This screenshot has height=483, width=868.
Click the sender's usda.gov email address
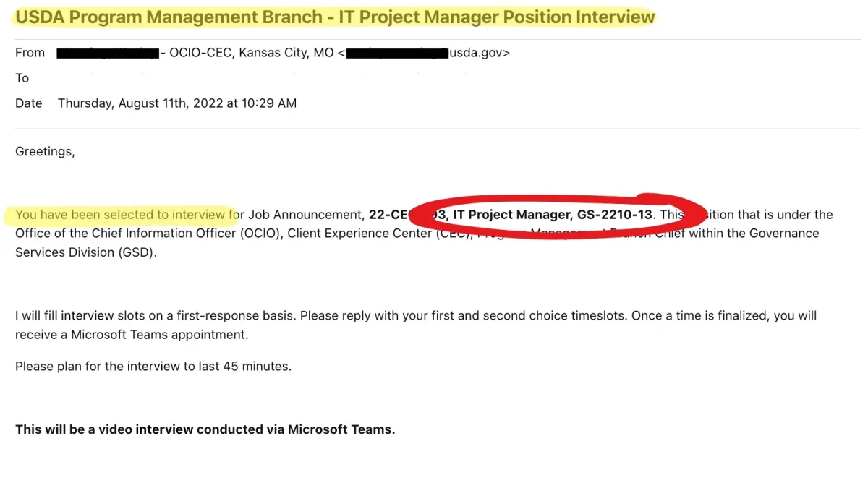[427, 53]
